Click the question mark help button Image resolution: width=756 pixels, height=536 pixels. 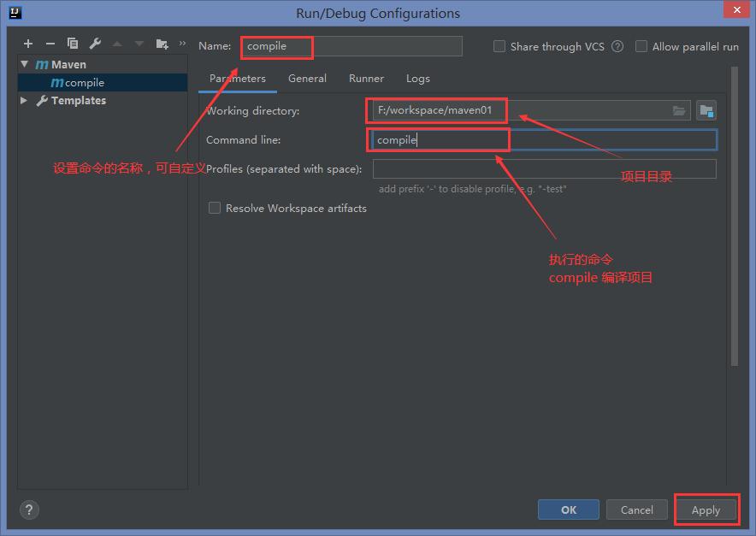pyautogui.click(x=29, y=509)
